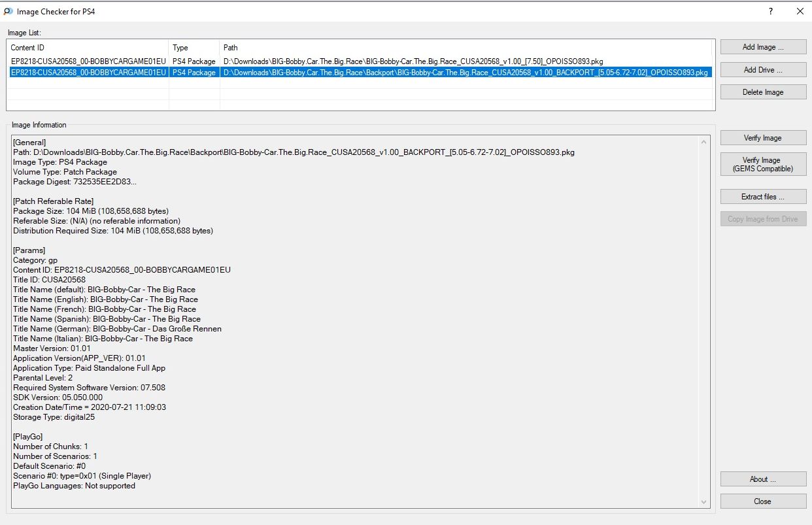Click the 'Scenario #0: type=0x01 (Single Player)' line
Viewport: 812px width, 525px height.
point(82,476)
